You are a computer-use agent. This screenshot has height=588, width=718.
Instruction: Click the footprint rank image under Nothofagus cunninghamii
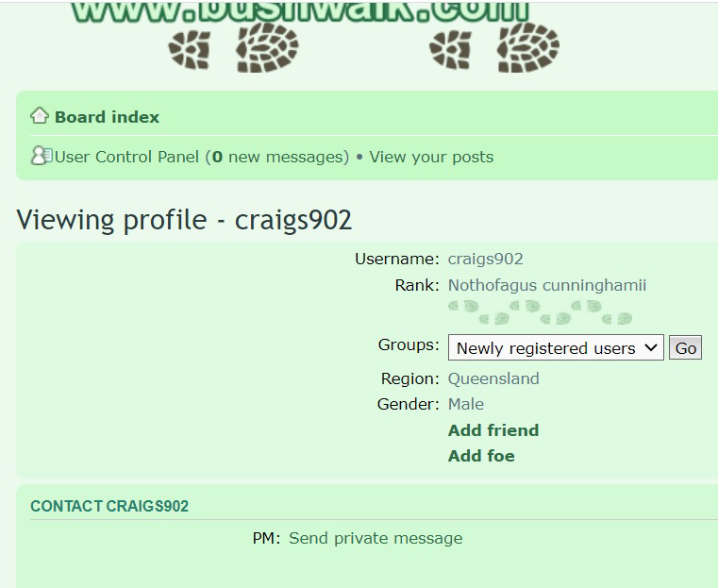pyautogui.click(x=540, y=312)
